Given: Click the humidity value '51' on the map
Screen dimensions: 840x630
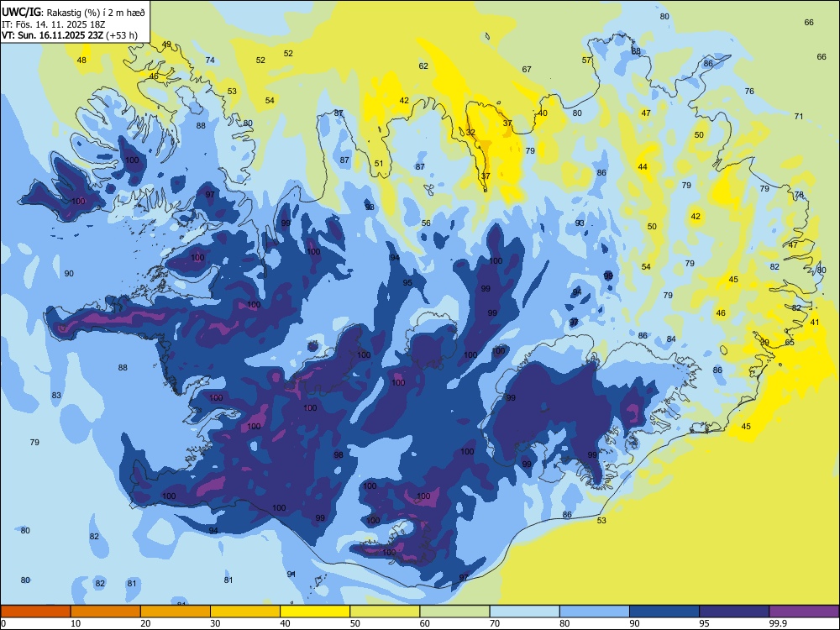Looking at the screenshot, I should point(379,164).
